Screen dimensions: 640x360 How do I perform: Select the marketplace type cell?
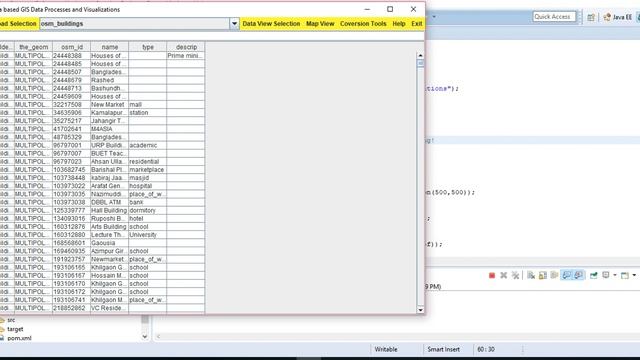(x=147, y=170)
